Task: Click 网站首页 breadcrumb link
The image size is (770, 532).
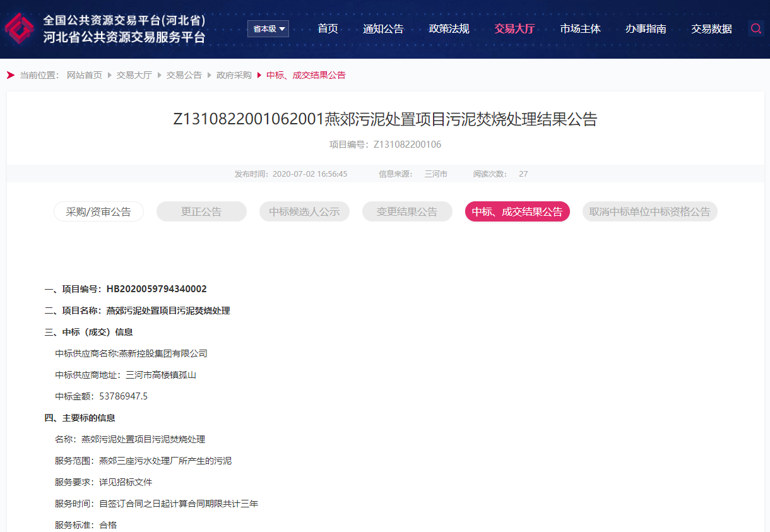Action: (85, 75)
